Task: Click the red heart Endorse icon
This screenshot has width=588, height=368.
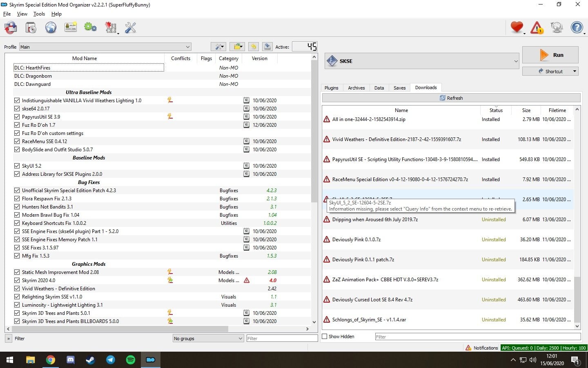Action: pyautogui.click(x=517, y=27)
